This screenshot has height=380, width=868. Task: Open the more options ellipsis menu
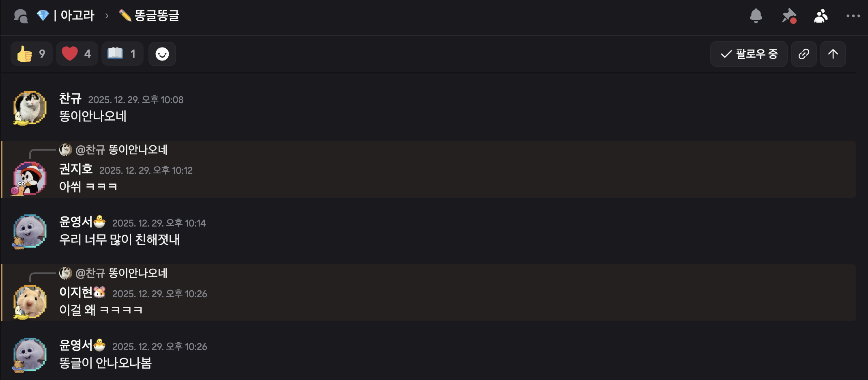pos(853,16)
